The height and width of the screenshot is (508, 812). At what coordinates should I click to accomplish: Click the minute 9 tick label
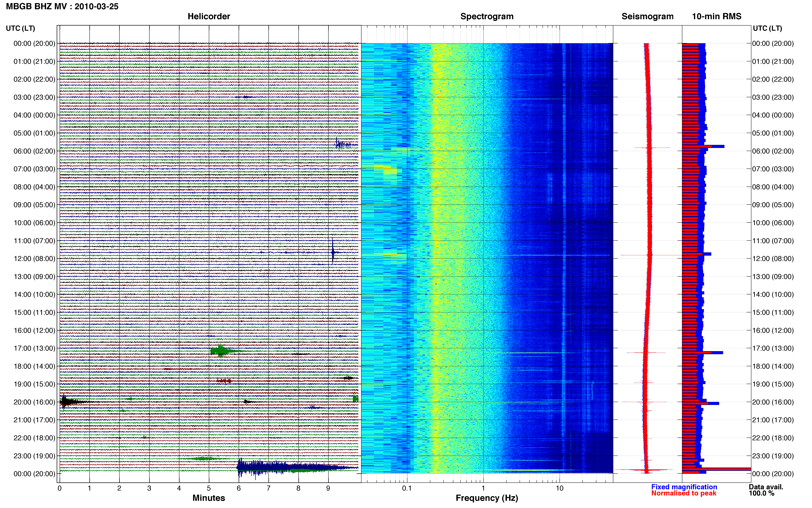click(328, 488)
